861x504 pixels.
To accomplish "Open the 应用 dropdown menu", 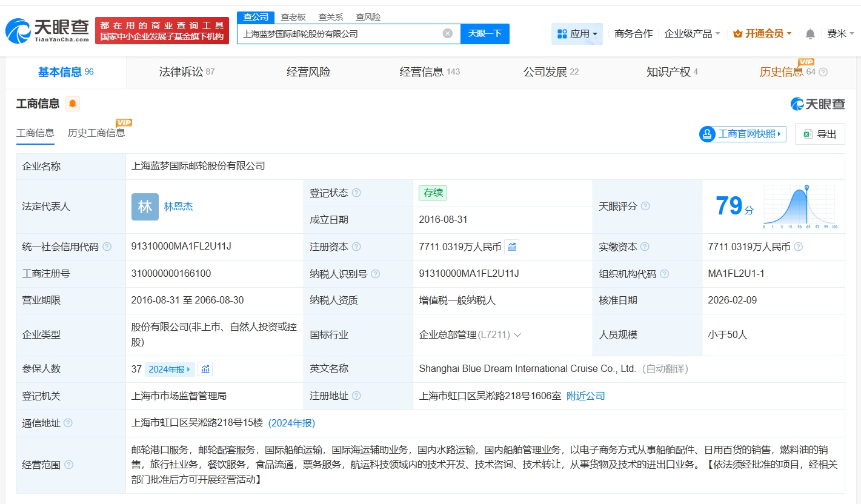I will tap(577, 34).
